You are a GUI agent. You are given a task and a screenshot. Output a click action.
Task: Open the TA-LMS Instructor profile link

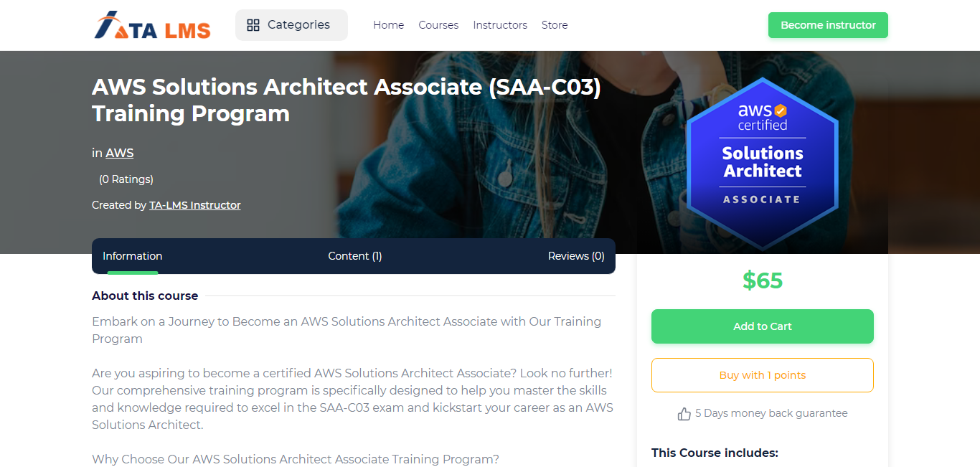pyautogui.click(x=195, y=205)
